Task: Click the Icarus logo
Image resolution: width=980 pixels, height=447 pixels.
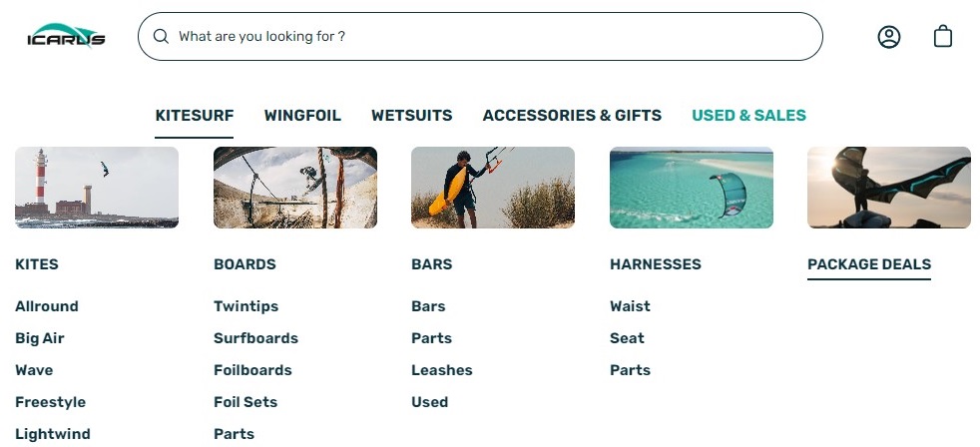Action: [66, 37]
